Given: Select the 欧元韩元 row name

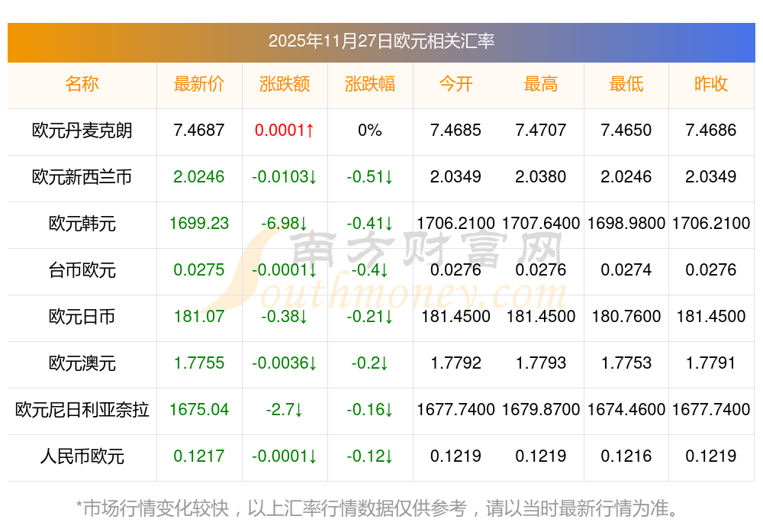Looking at the screenshot, I should tap(82, 224).
